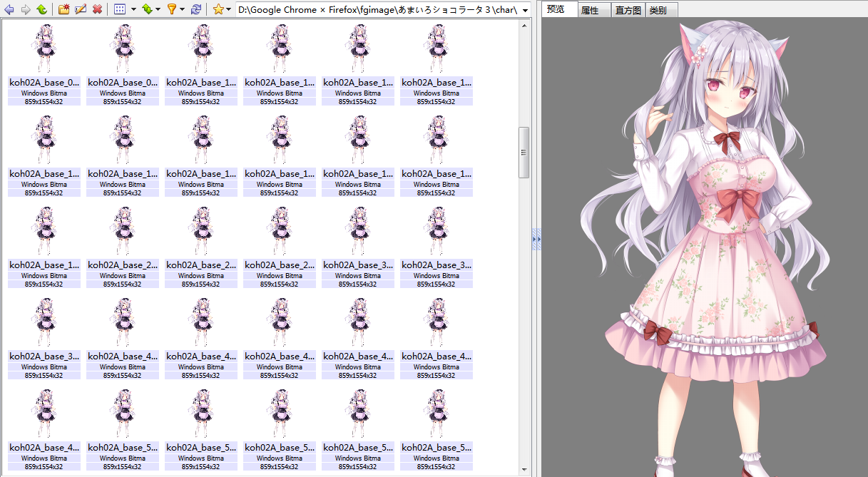Create a new folder via the toolbar icon

coord(64,9)
